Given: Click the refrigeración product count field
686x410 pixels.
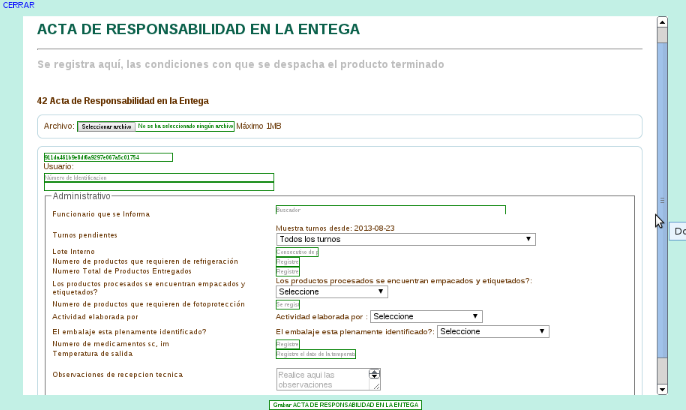Looking at the screenshot, I should point(288,262).
